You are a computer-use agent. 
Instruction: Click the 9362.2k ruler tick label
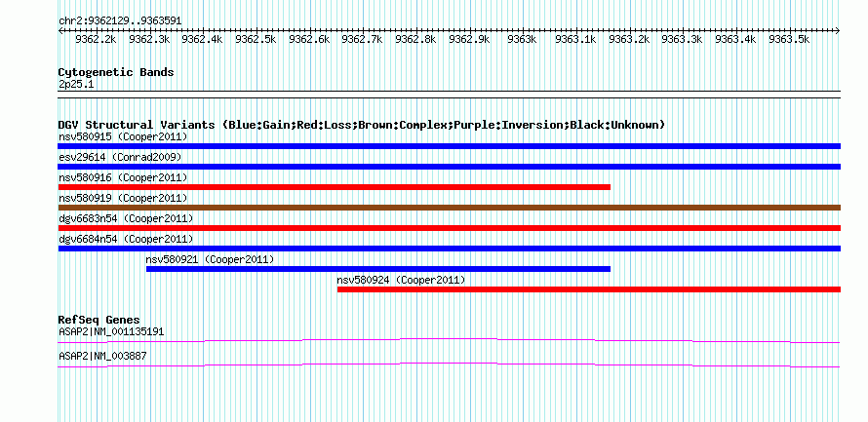tap(96, 39)
